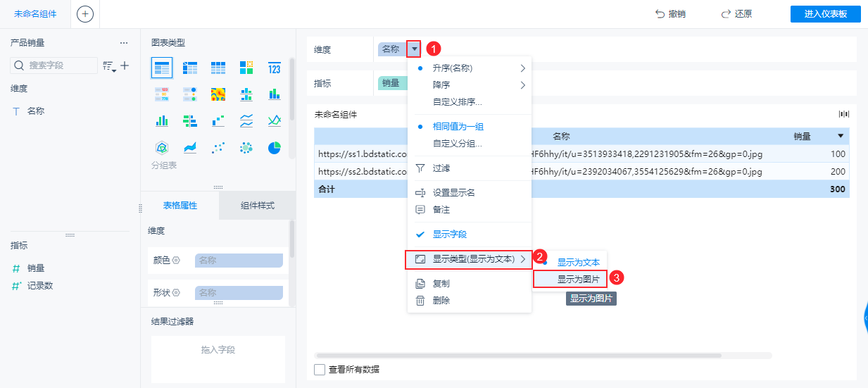Select the KPI number 123 chart icon
868x388 pixels.
click(275, 68)
